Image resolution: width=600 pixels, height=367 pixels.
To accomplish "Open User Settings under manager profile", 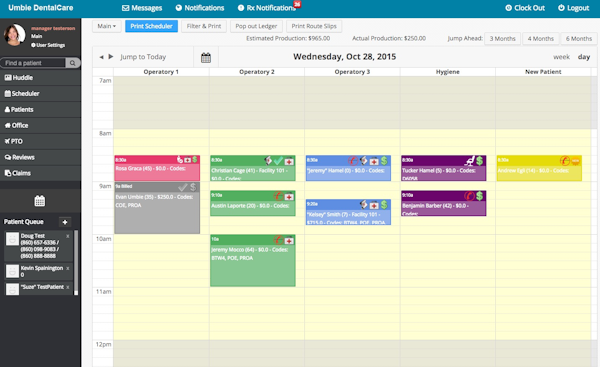I will (48, 45).
